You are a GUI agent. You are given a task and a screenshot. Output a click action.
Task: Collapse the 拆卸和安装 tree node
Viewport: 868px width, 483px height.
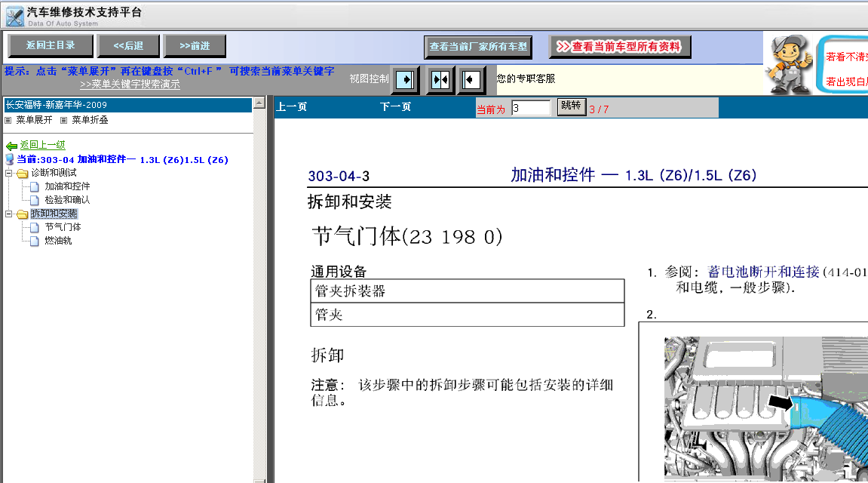(8, 214)
